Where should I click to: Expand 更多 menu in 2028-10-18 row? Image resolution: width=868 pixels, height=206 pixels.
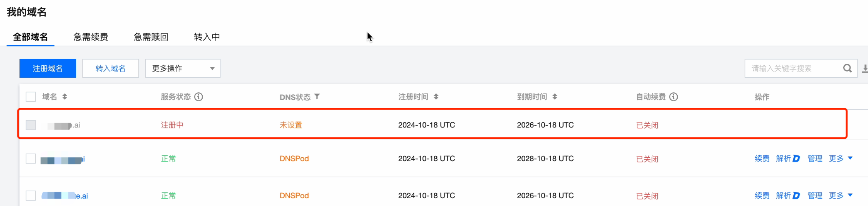click(x=841, y=158)
